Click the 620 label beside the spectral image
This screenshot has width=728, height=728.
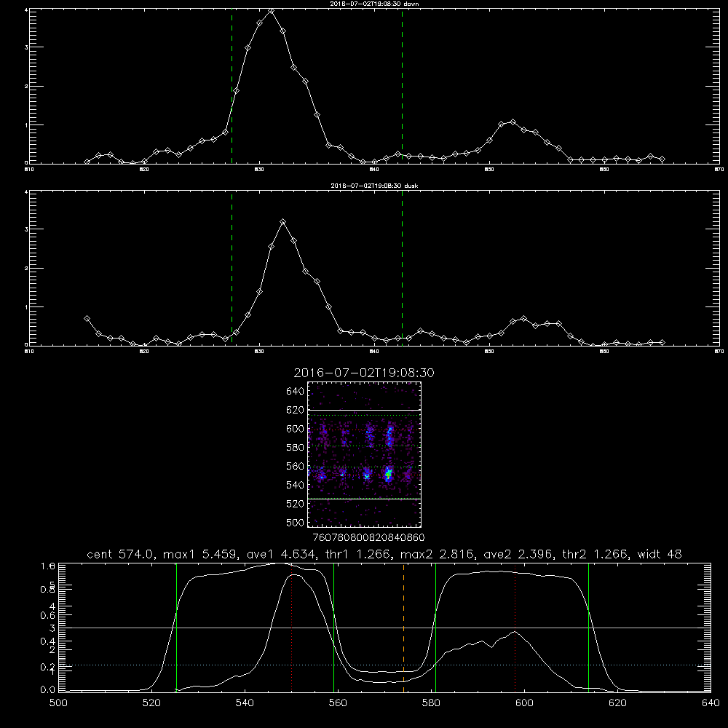pyautogui.click(x=296, y=410)
